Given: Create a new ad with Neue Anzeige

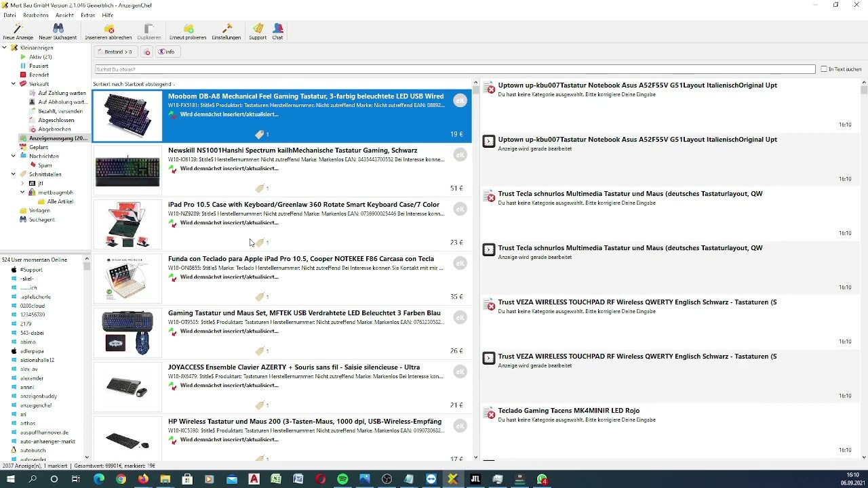Looking at the screenshot, I should tap(18, 31).
